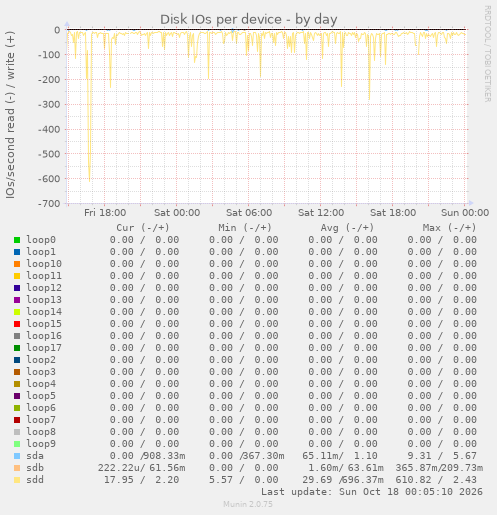Click the -100 y-axis tick label
Viewport: 497px width, 515px height.
[49, 55]
